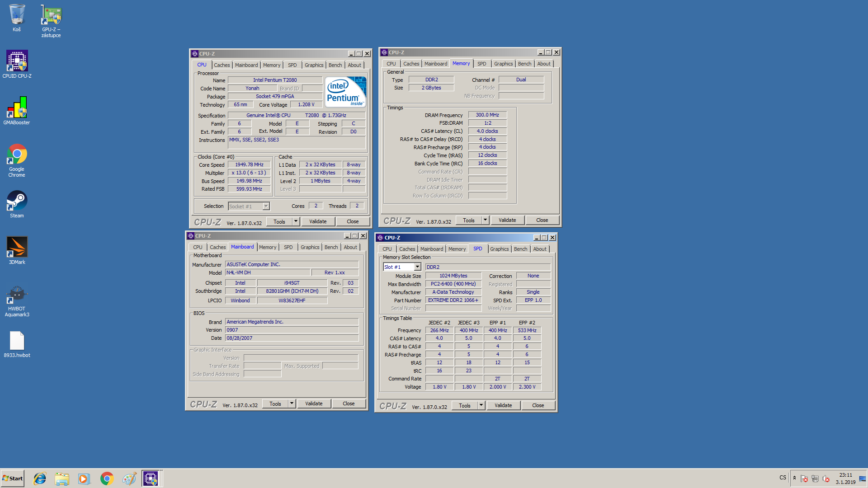
Task: Open the Steam desktop shortcut
Action: (17, 204)
